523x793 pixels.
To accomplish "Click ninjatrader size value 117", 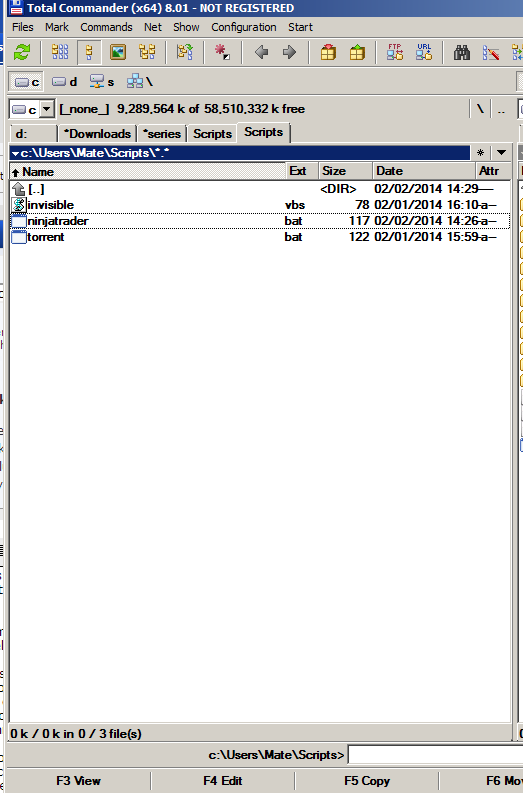I will (x=359, y=221).
